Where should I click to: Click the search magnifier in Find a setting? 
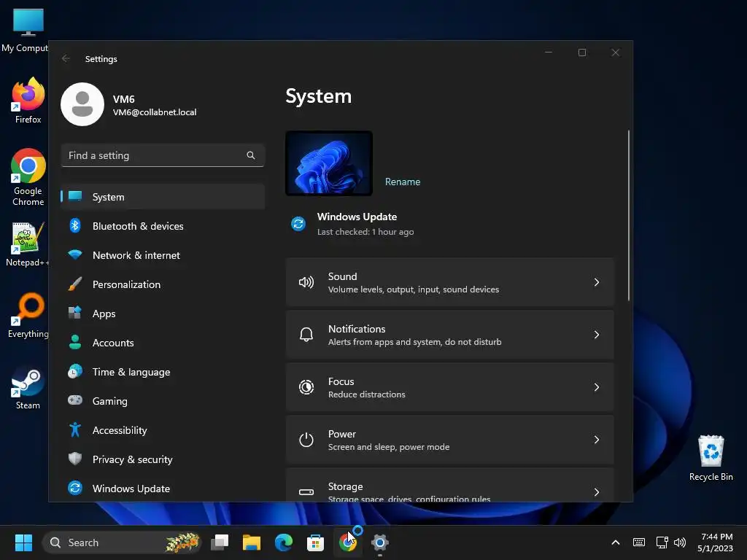[251, 155]
